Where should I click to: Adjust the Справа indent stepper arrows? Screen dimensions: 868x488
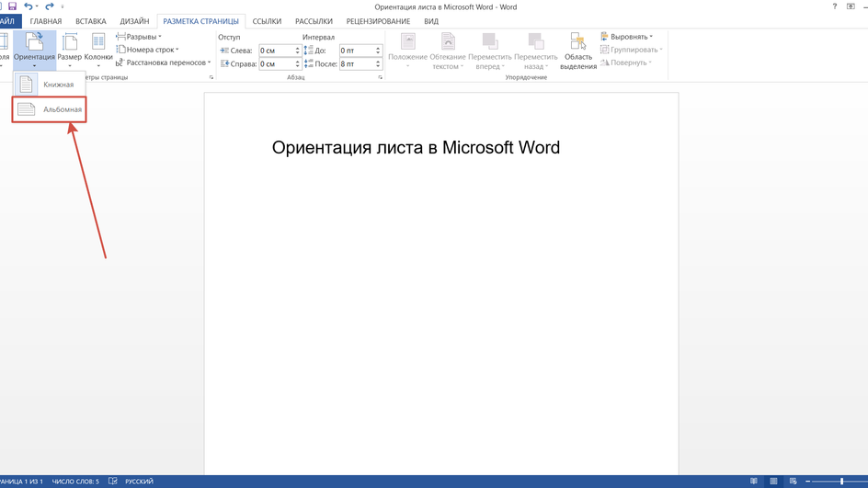(x=297, y=63)
